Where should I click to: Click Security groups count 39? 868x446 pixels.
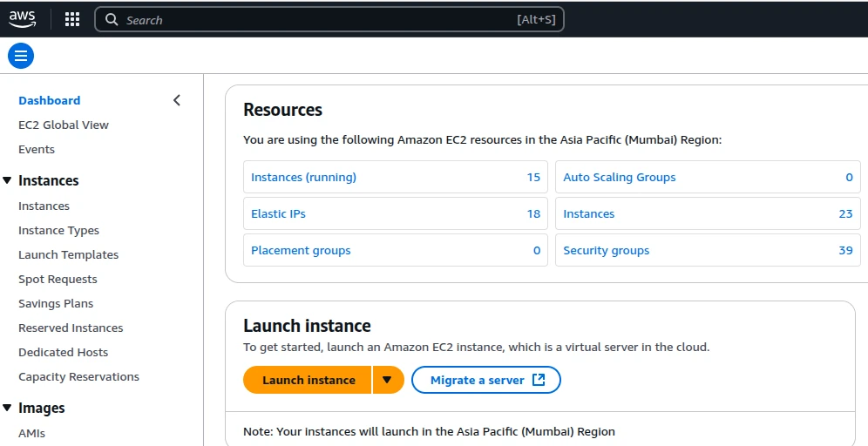[x=846, y=250]
